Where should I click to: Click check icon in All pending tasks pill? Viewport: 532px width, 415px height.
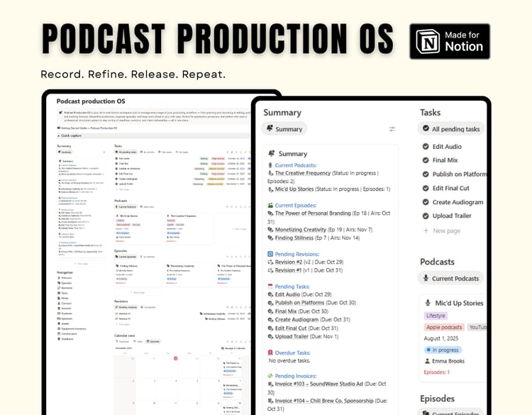point(426,128)
